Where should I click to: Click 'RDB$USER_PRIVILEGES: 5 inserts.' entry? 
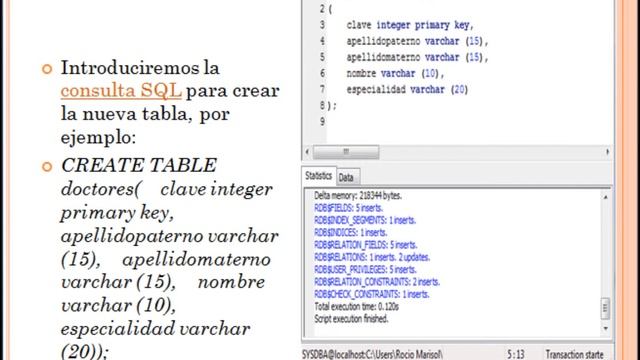pyautogui.click(x=365, y=269)
